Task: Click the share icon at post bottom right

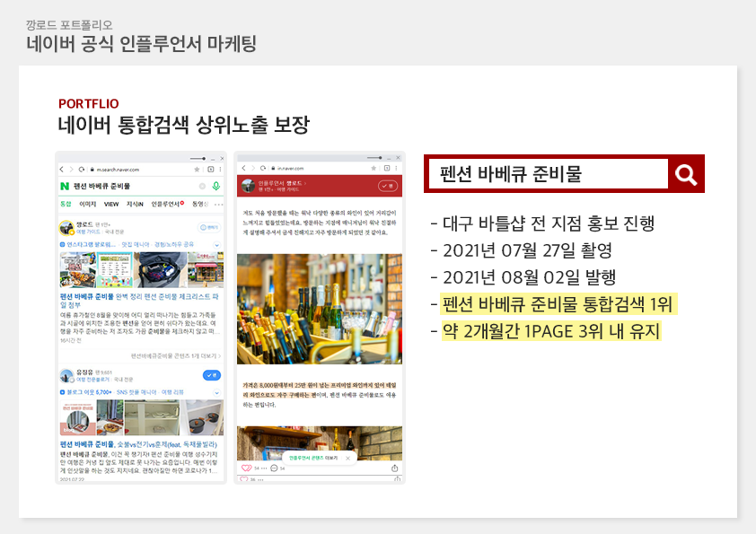Action: [395, 468]
